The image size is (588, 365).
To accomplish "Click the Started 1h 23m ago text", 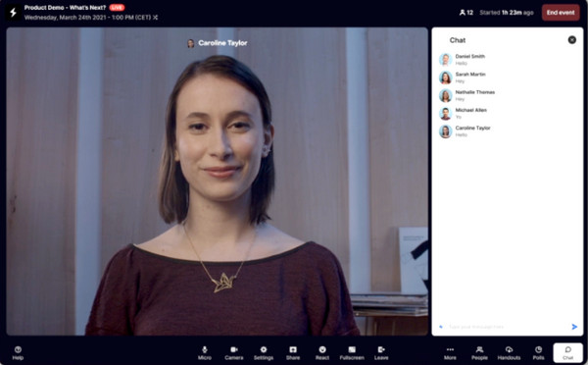I will [507, 13].
